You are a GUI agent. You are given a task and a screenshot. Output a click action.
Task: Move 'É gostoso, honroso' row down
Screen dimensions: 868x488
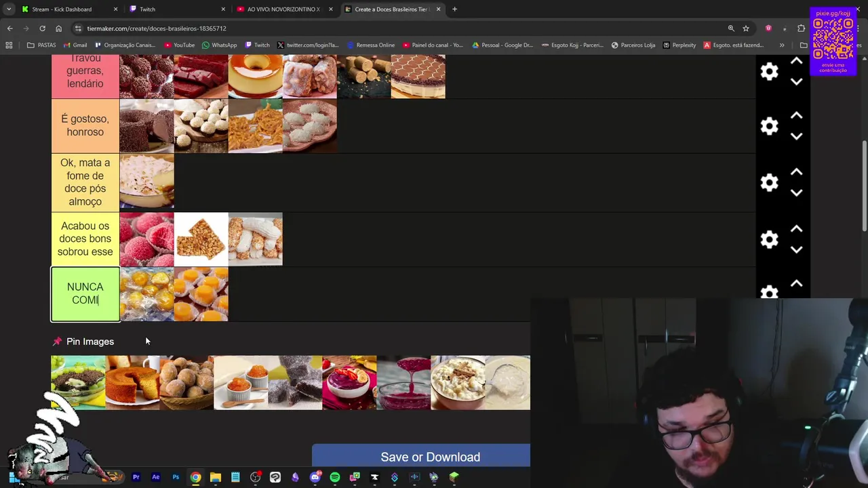pos(797,136)
